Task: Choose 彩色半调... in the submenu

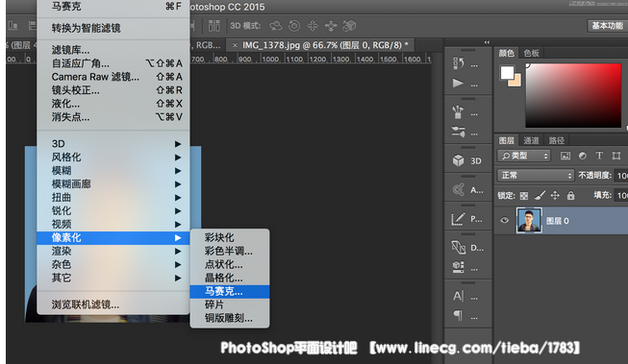Action: tap(230, 252)
